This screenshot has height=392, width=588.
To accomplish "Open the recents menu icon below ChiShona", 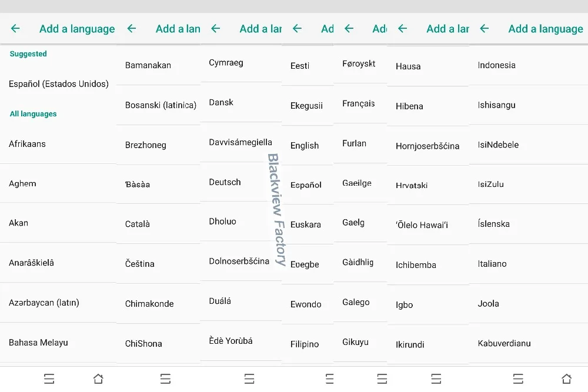I will [x=165, y=379].
